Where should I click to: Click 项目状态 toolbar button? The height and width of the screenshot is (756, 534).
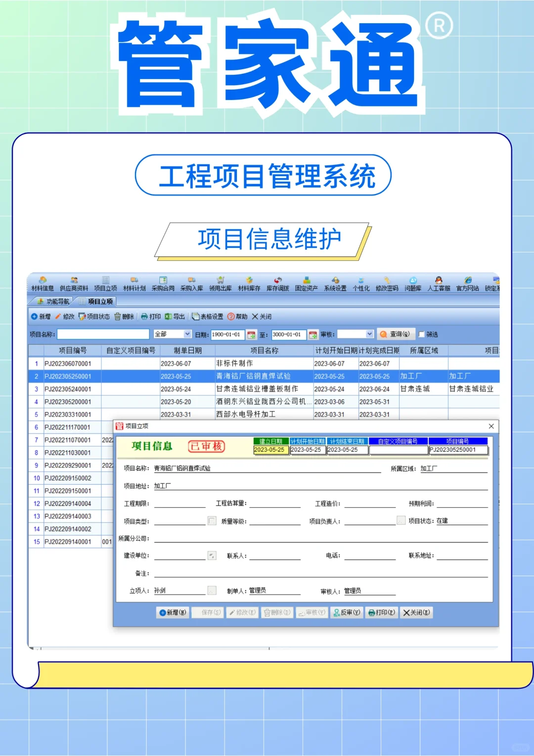(94, 317)
